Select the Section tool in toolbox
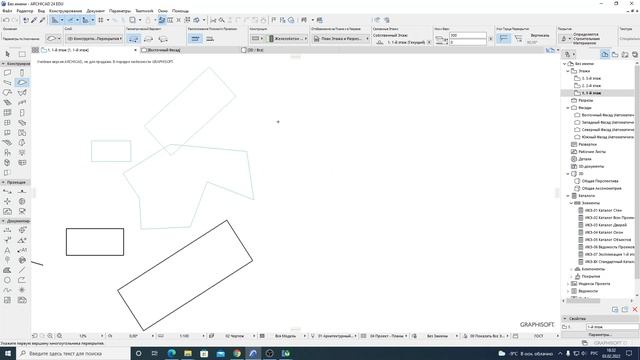640x360 pixels. click(x=7, y=191)
